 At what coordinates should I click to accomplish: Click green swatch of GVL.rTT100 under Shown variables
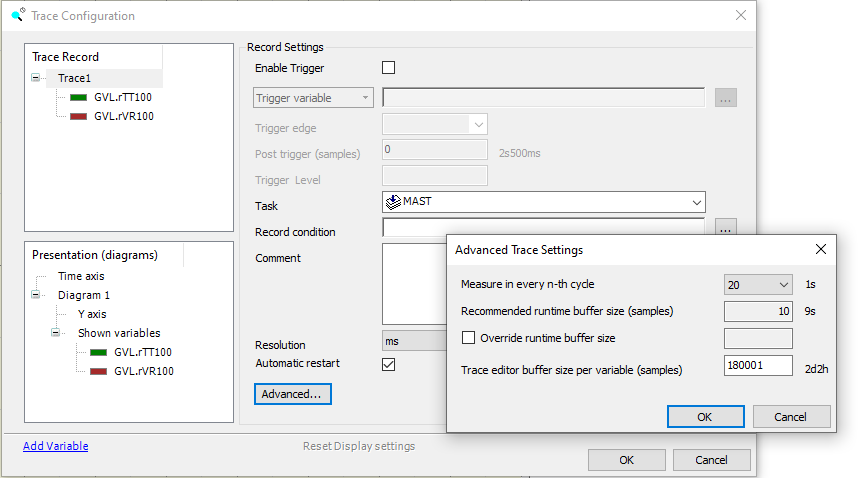tap(99, 353)
